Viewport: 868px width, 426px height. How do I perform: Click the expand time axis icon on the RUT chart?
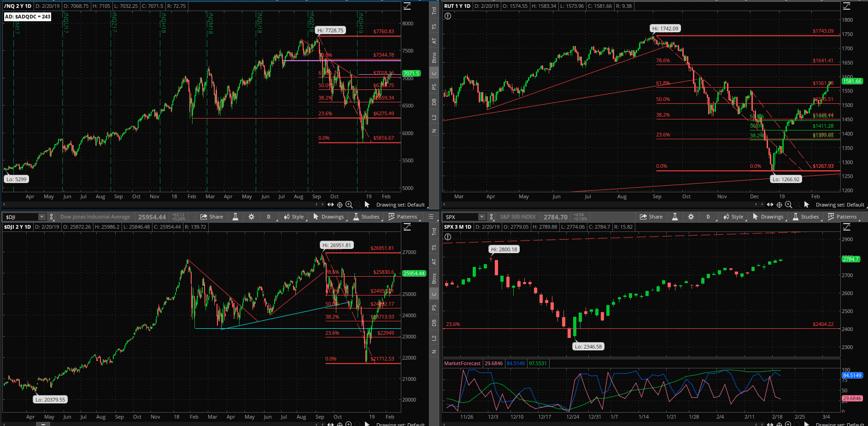770,204
